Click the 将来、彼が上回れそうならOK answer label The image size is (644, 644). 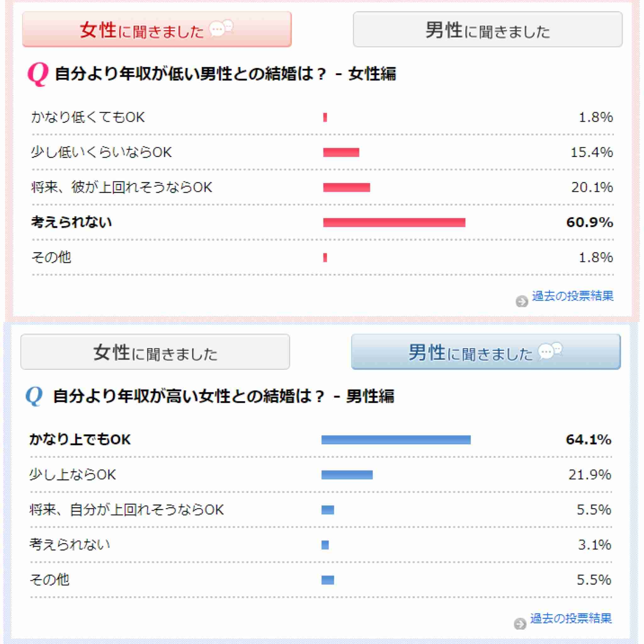[122, 187]
